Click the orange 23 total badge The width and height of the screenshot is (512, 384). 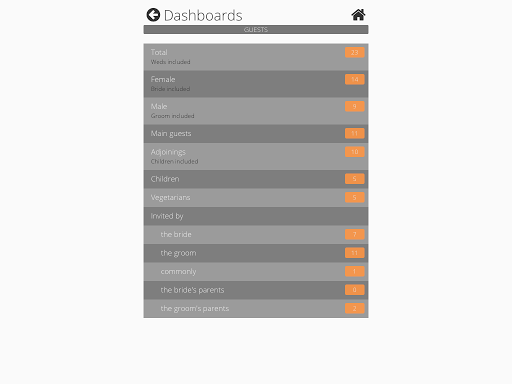tap(355, 52)
